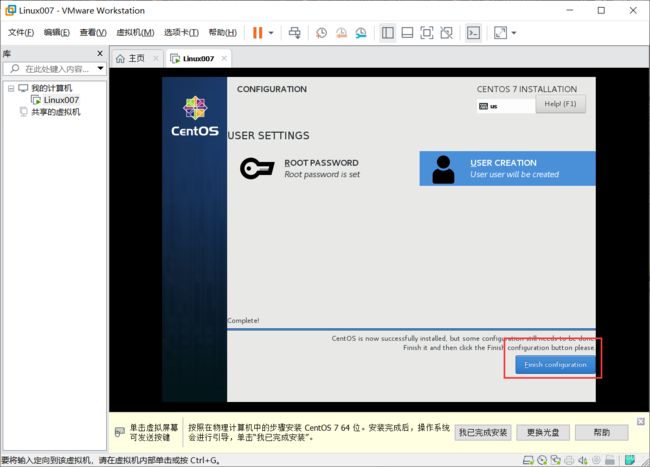Switch to Unity mode
Image resolution: width=650 pixels, height=467 pixels.
[x=446, y=33]
